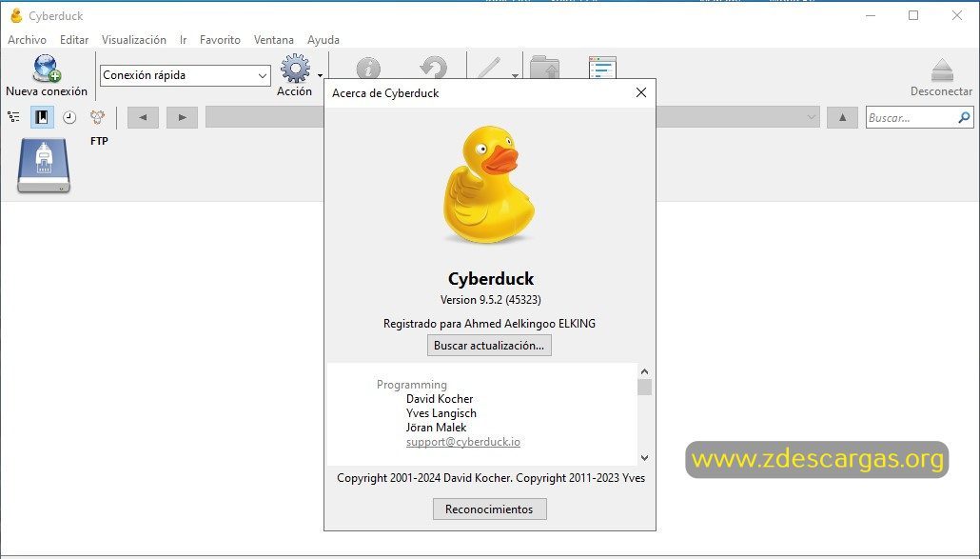980x559 pixels.
Task: Click Jöran Malek in credits
Action: (x=437, y=428)
